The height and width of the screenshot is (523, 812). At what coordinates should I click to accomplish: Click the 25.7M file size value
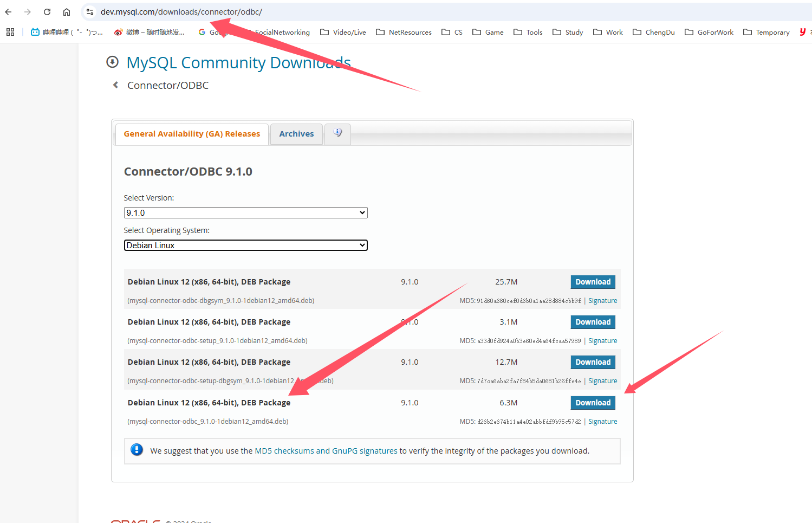pyautogui.click(x=506, y=282)
